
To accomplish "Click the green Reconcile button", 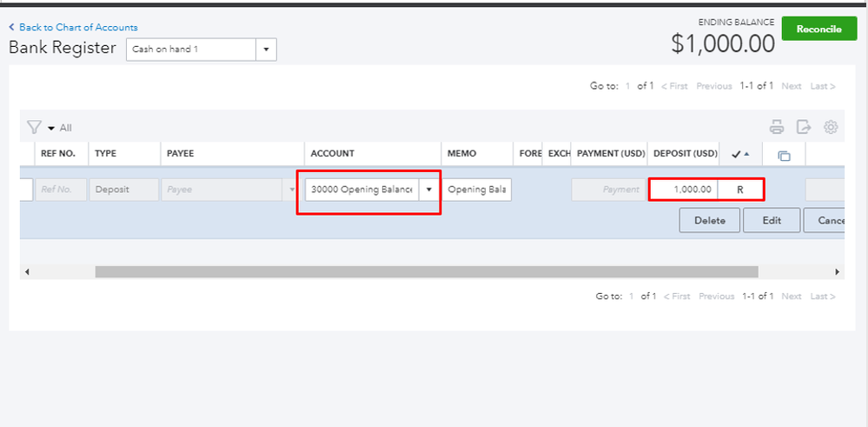I will click(x=818, y=29).
